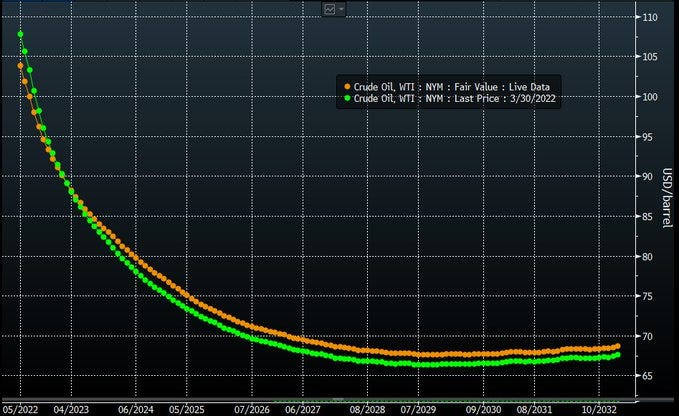Viewport: 679px width, 416px height.
Task: Click the USD/barrel axis title
Action: [x=667, y=198]
